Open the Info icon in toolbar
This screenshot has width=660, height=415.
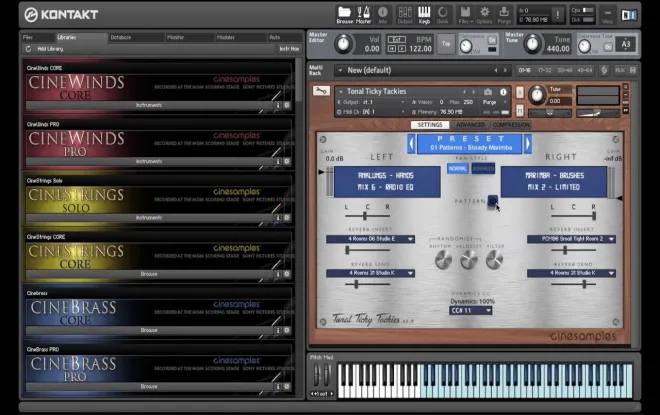pyautogui.click(x=383, y=15)
